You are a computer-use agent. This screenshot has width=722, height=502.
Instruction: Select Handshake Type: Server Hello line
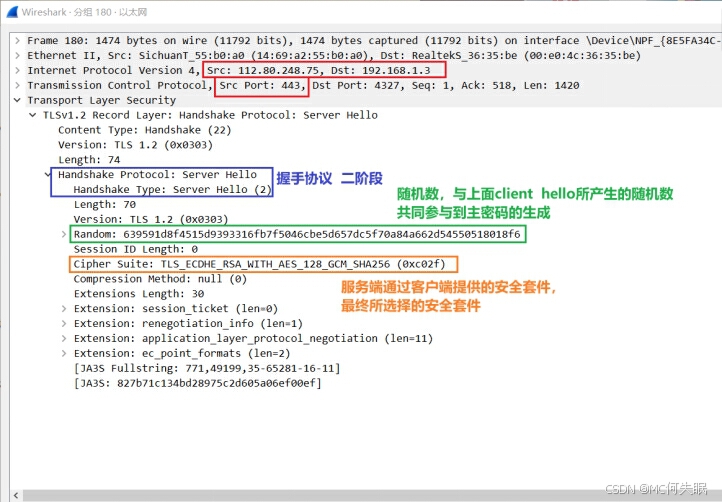click(x=172, y=190)
